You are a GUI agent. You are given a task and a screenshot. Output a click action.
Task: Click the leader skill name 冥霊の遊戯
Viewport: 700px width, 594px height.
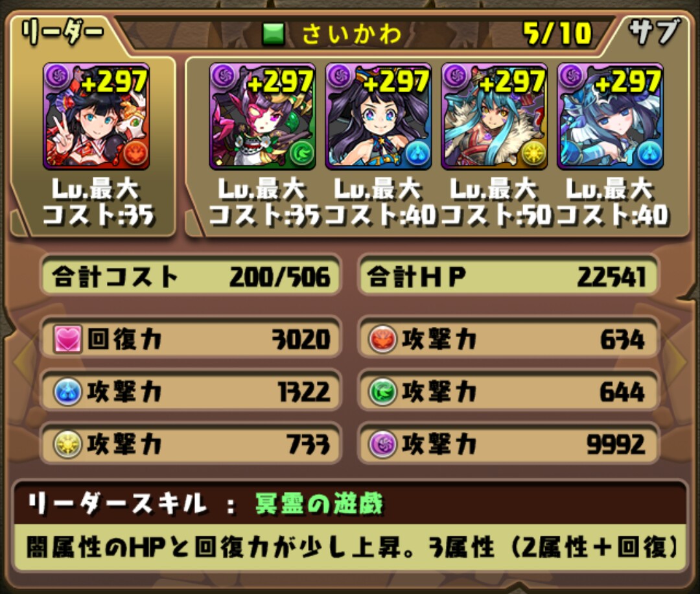click(319, 505)
